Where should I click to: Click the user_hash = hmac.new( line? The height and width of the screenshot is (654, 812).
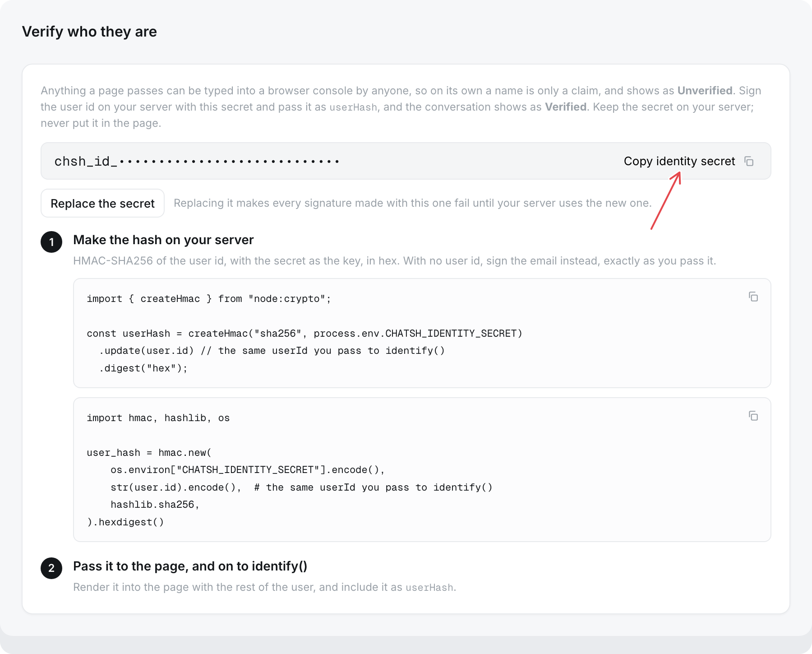(149, 453)
